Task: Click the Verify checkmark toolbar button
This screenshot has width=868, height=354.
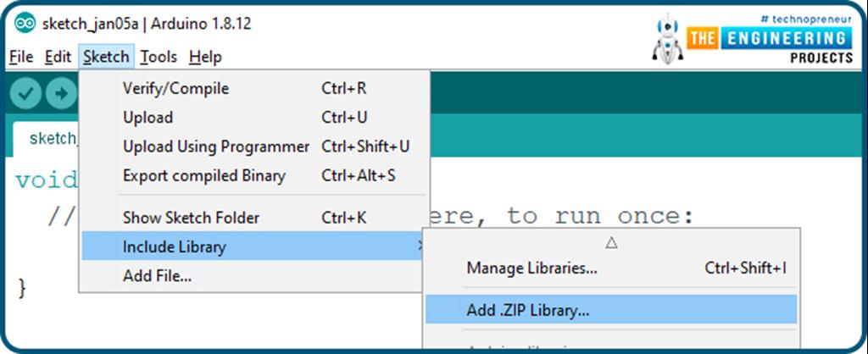Action: tap(25, 92)
